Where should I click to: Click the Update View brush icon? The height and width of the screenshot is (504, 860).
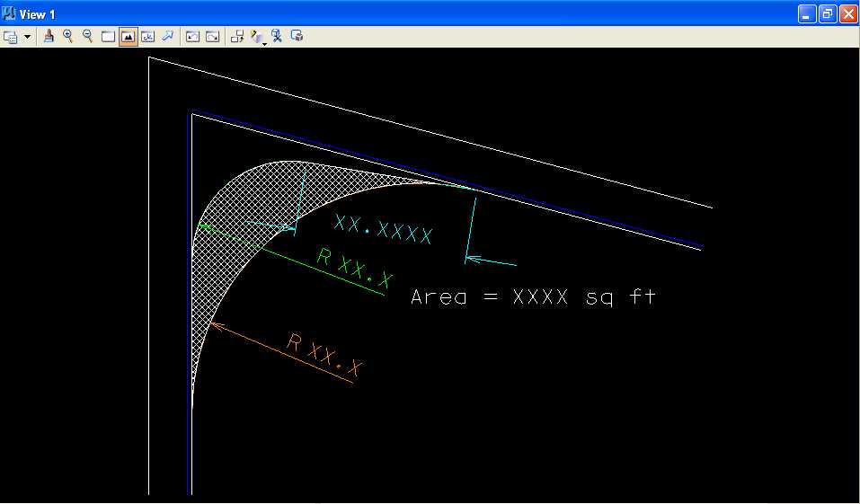49,37
